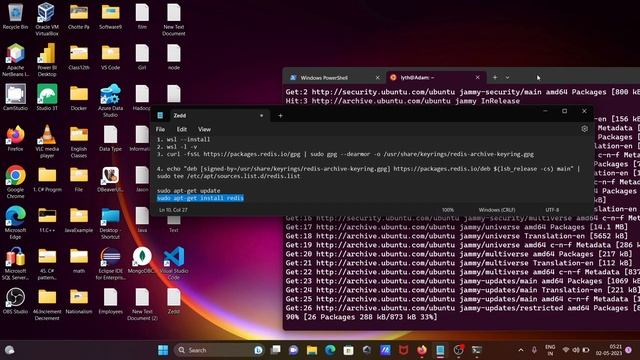
Task: Add a new tab in Notepad
Action: 280,116
